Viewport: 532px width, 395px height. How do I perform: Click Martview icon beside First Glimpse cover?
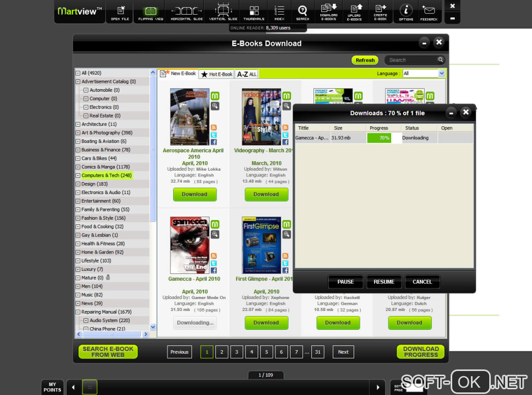(x=287, y=224)
